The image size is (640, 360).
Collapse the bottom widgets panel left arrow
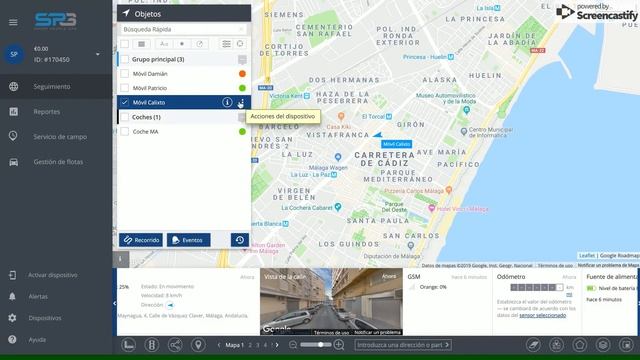tap(115, 303)
